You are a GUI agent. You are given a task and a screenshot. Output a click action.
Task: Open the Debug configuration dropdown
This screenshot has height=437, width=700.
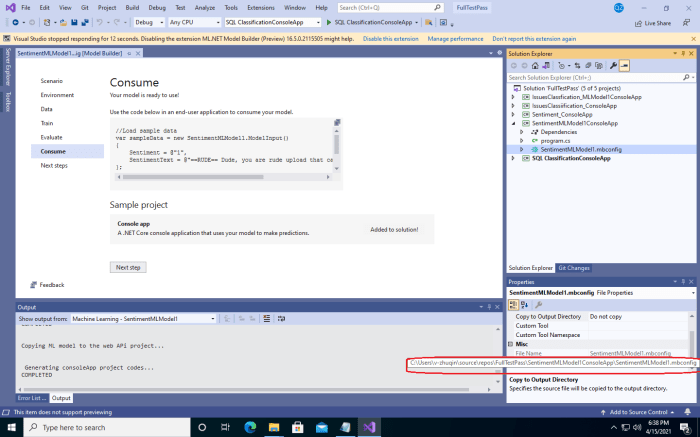tap(150, 22)
